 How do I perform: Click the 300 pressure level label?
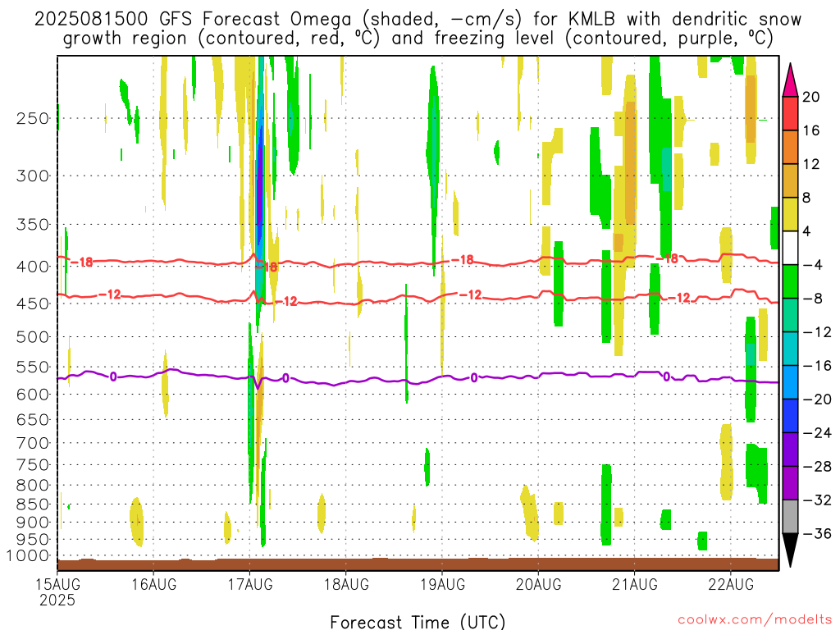click(x=33, y=176)
